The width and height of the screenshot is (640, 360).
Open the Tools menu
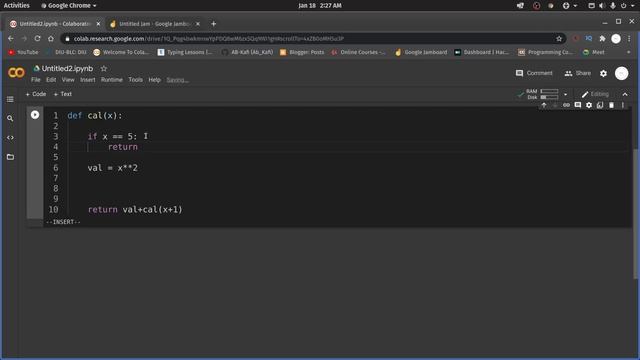[136, 80]
